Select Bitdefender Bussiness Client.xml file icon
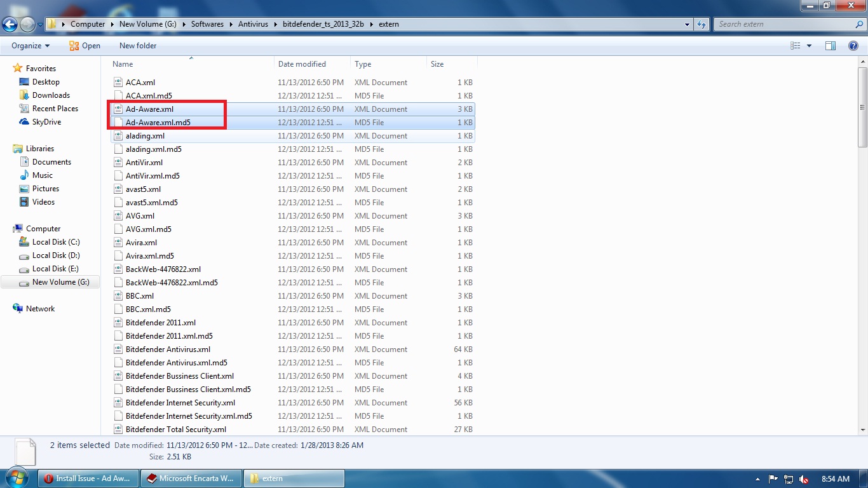868x488 pixels. [118, 376]
